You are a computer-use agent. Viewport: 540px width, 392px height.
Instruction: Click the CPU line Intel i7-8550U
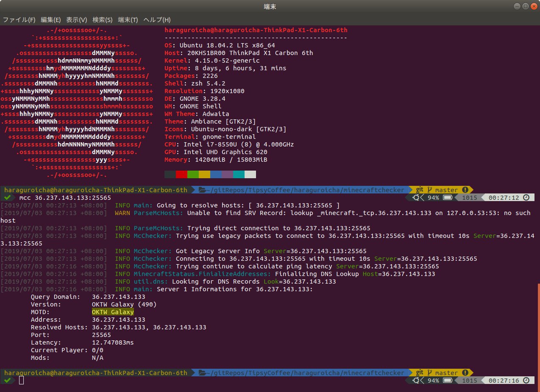pyautogui.click(x=229, y=144)
